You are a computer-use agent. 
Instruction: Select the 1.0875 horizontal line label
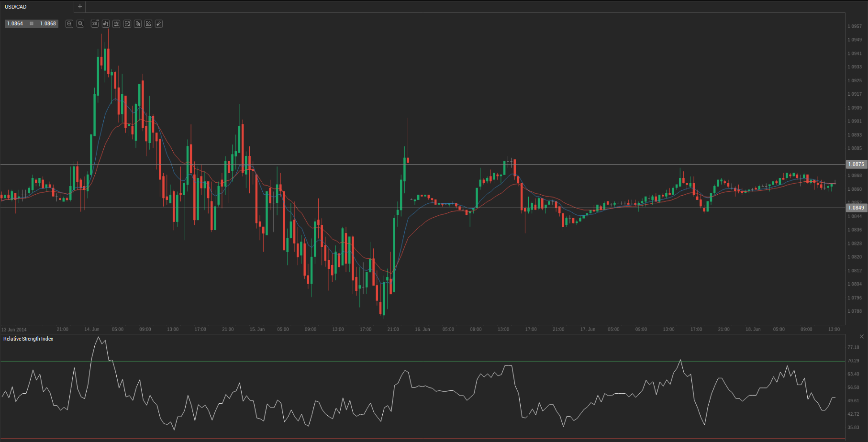[x=857, y=164]
